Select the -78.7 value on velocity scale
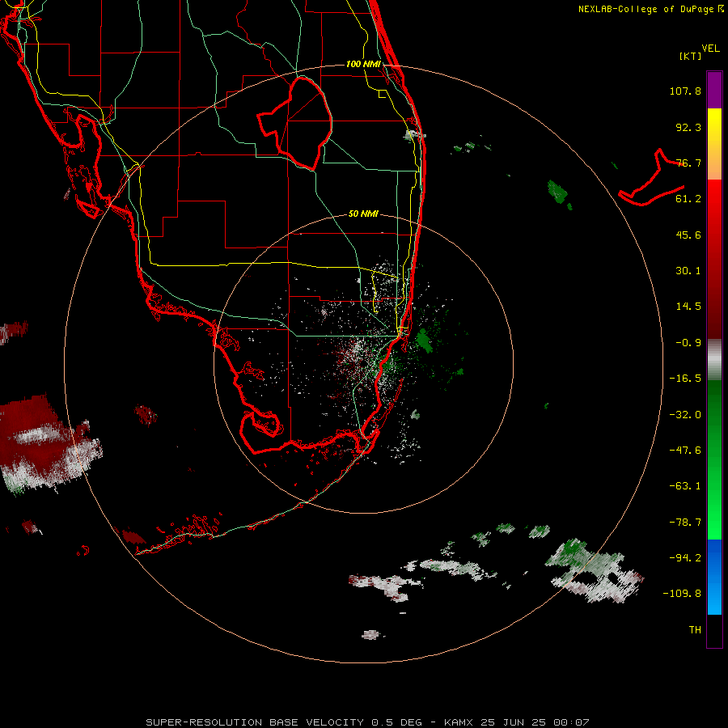Image resolution: width=728 pixels, height=728 pixels. 685,523
